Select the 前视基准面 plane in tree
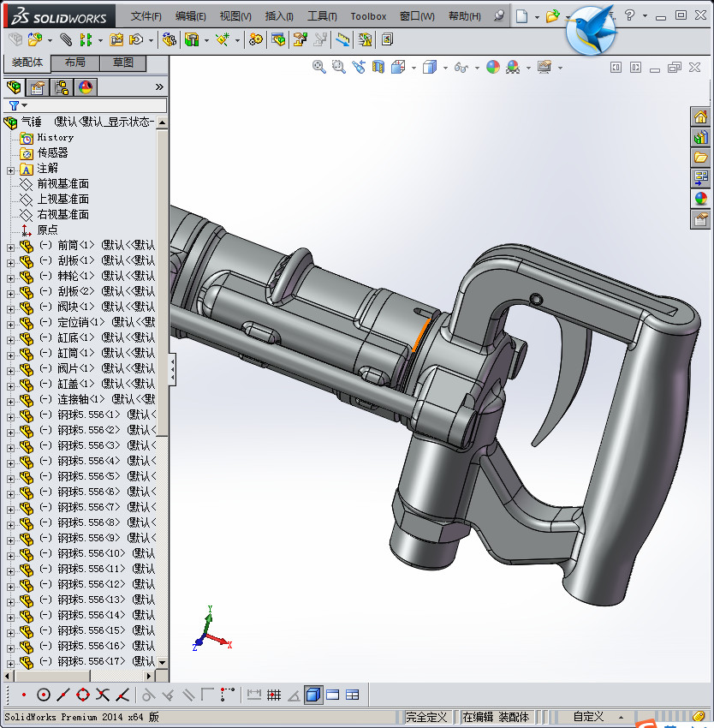 click(x=62, y=184)
